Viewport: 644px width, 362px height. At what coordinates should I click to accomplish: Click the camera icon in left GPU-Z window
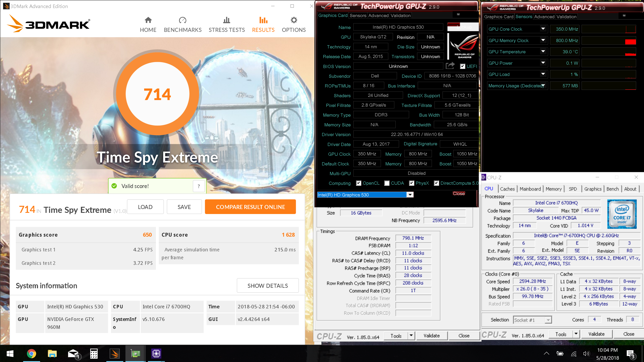pyautogui.click(x=458, y=14)
